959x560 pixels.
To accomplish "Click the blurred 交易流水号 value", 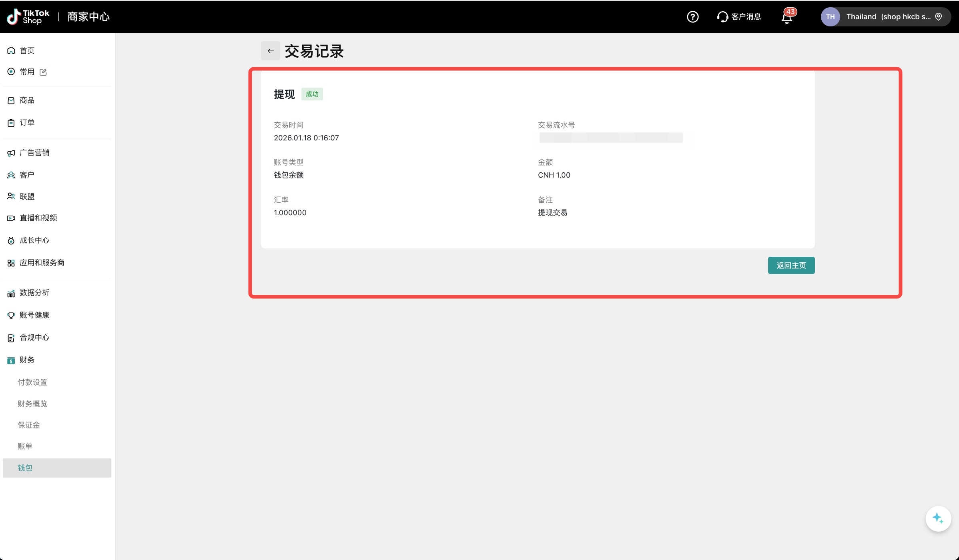I will pos(611,138).
